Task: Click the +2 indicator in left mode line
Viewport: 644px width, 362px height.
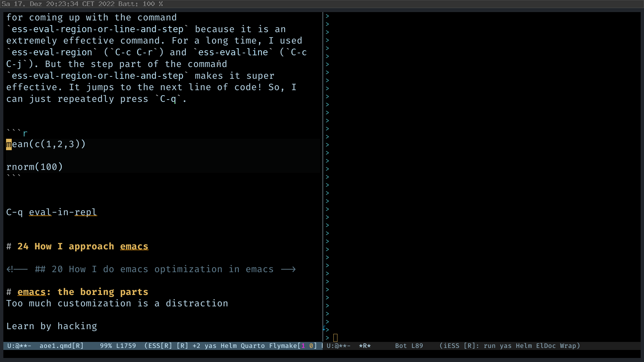Action: pyautogui.click(x=196, y=346)
